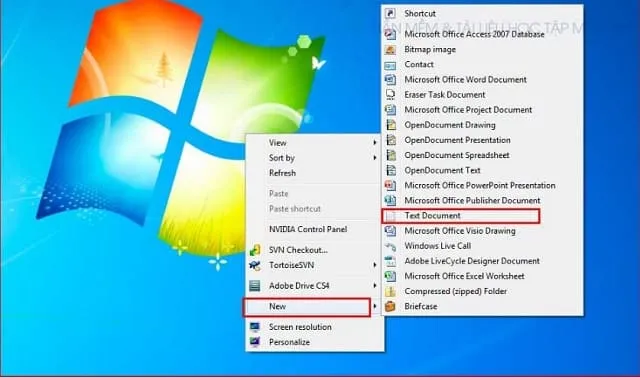Click the Adobe Drive CS4 icon
640x378 pixels.
click(255, 286)
